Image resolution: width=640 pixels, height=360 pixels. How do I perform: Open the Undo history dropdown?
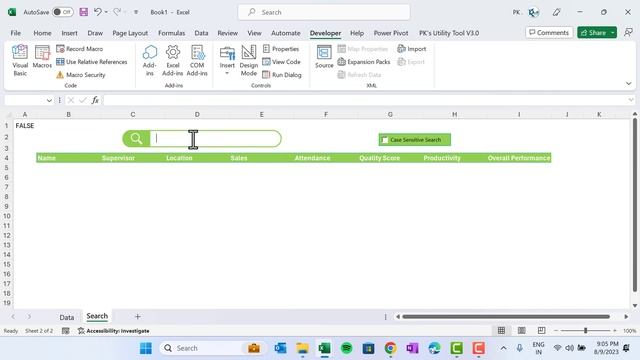pos(106,12)
